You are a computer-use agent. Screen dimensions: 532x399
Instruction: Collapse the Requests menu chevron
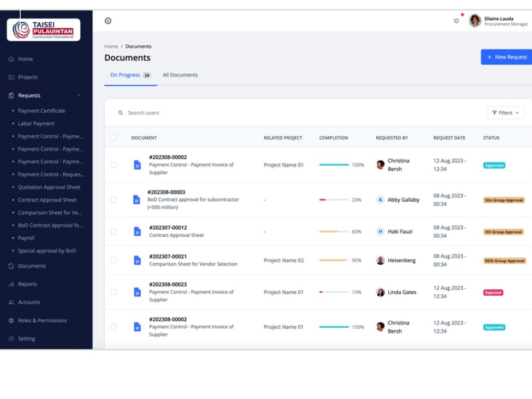pyautogui.click(x=79, y=96)
